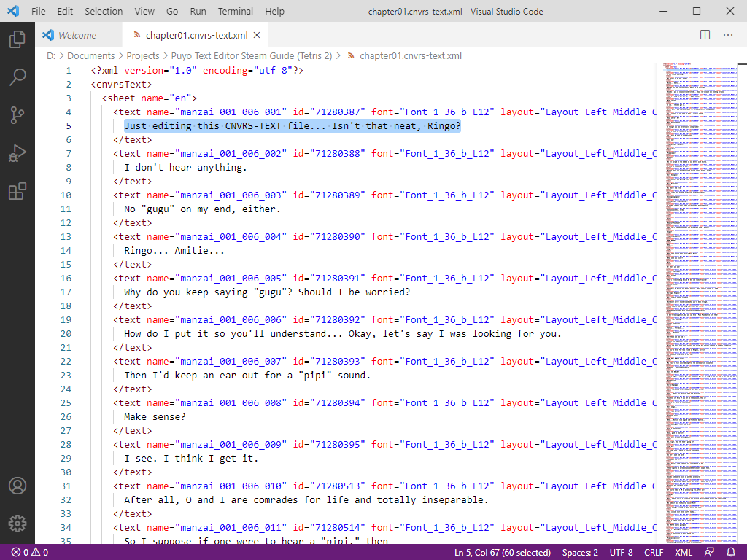Click the feedback icon in status bar
This screenshot has width=747, height=560.
click(709, 553)
